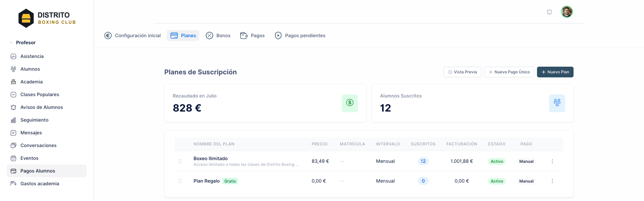Click the FACTURACIÓN column header

point(462,144)
